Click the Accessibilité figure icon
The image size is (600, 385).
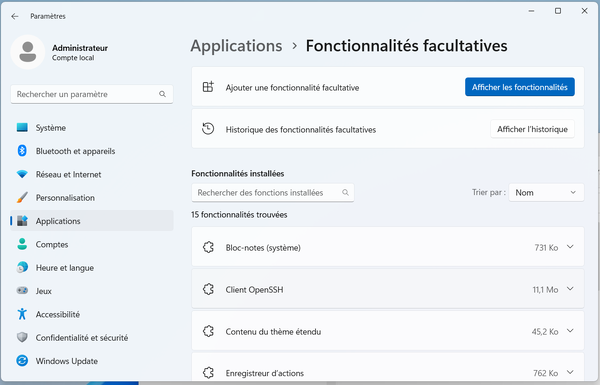coord(22,314)
